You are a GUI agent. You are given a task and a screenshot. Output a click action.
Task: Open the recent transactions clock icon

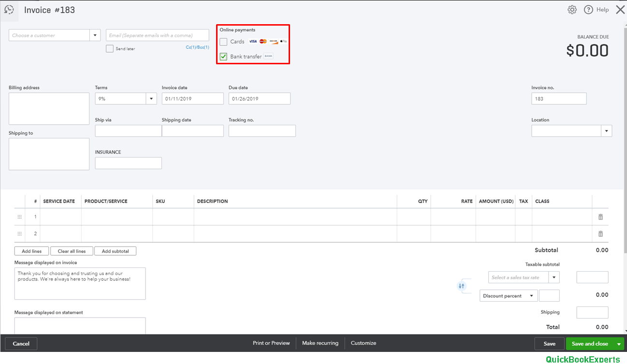[x=10, y=10]
